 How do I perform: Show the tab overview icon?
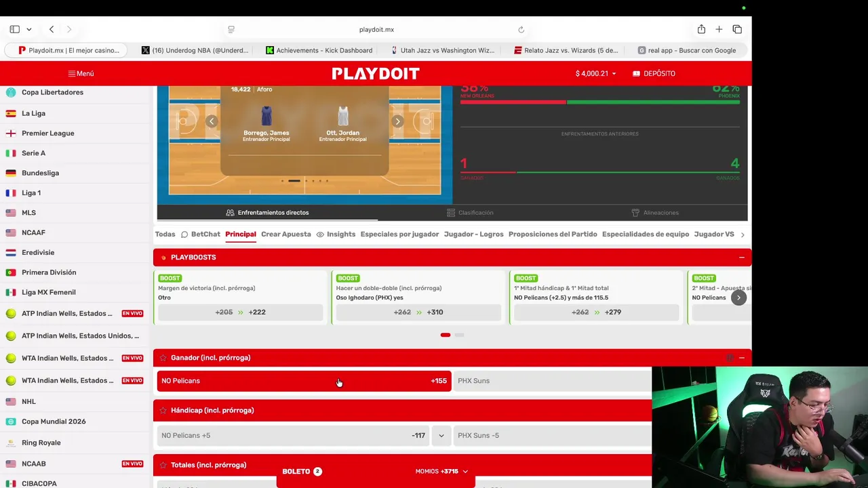[x=737, y=29]
